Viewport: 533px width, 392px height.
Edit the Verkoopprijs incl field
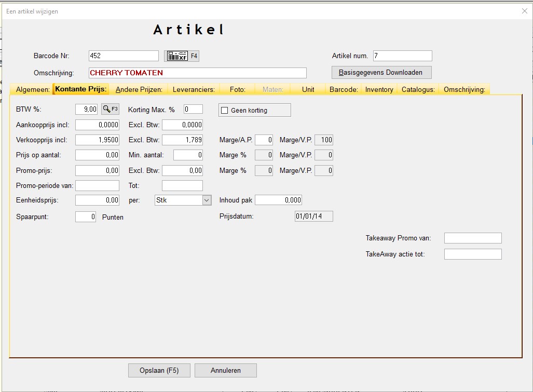97,140
